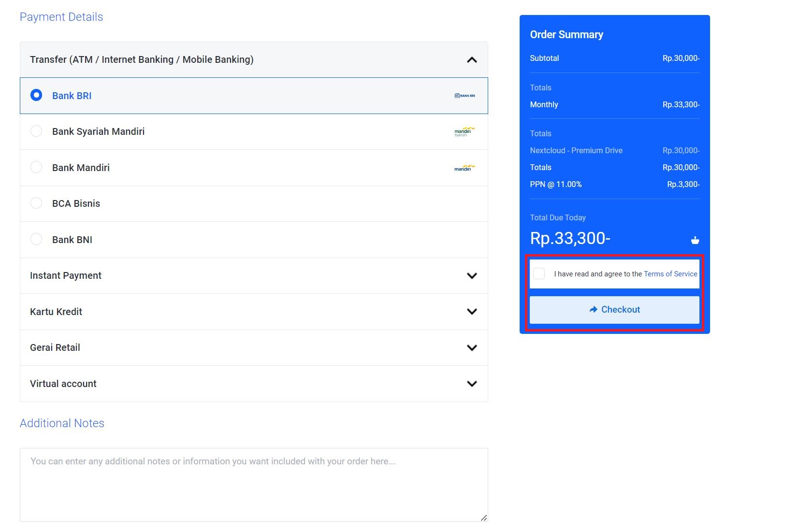Screen dimensions: 785x532
Task: Expand the Virtual account section
Action: click(x=472, y=384)
